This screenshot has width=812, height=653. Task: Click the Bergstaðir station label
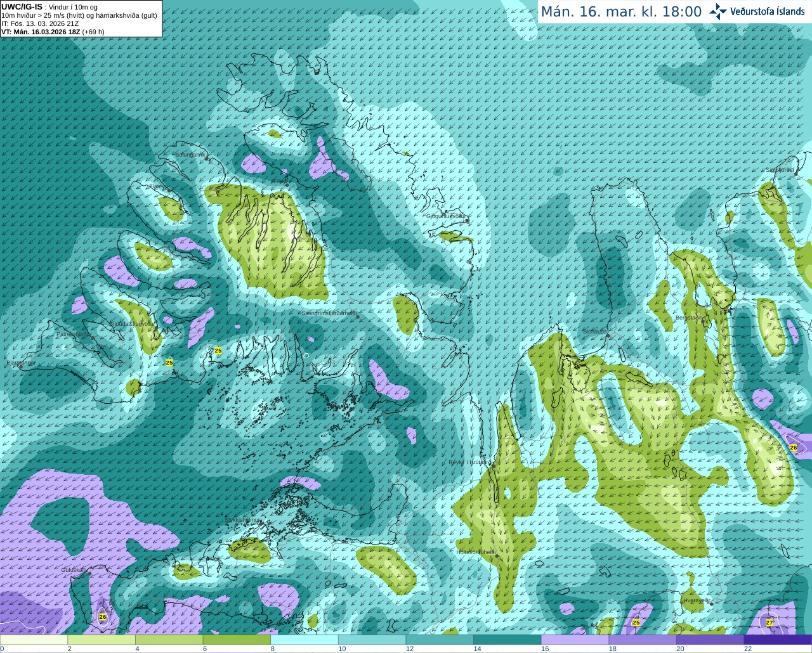[x=690, y=318]
